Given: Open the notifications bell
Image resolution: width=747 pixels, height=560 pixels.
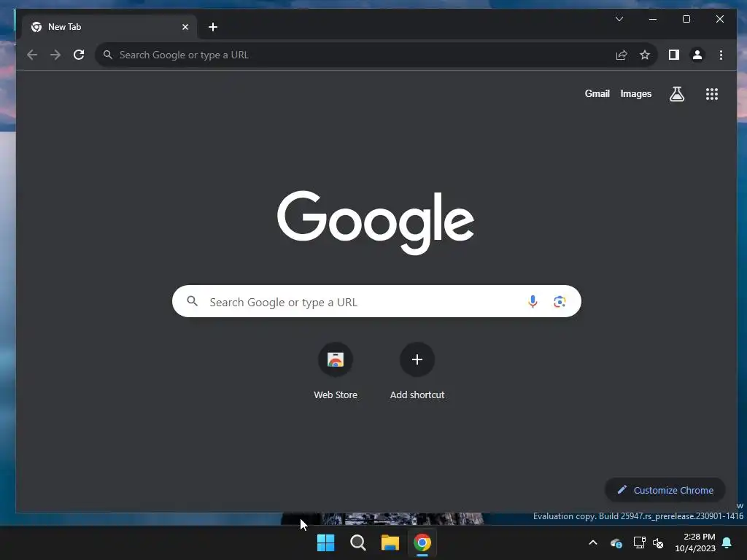Looking at the screenshot, I should tap(727, 542).
